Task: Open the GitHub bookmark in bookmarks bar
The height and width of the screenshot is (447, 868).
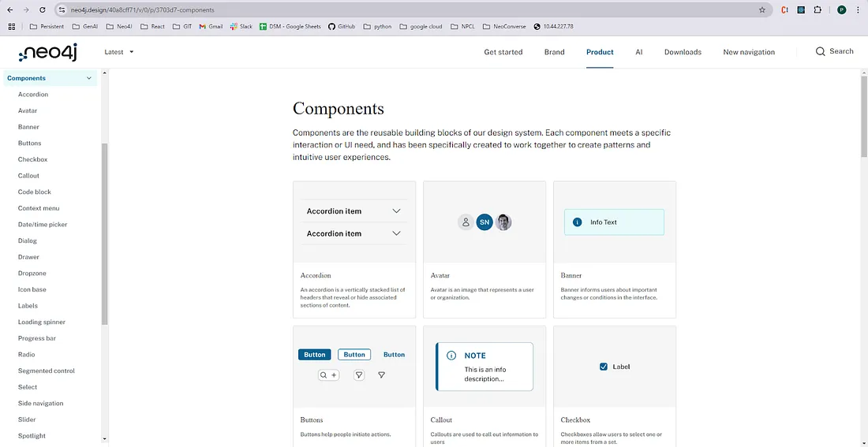Action: pos(342,26)
